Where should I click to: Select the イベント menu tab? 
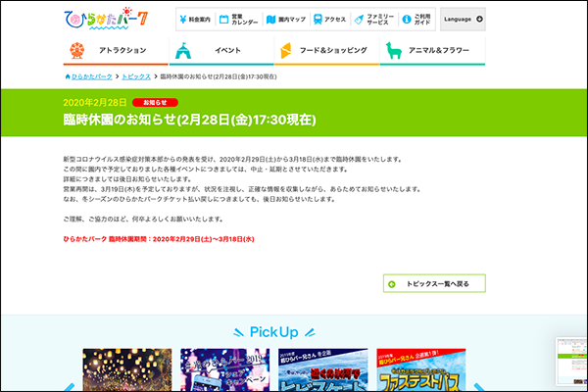217,50
